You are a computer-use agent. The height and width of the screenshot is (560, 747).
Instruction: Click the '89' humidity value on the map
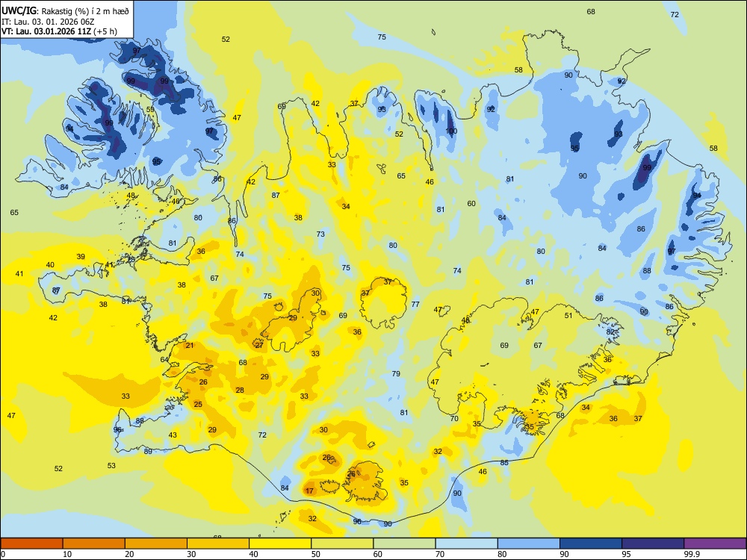pyautogui.click(x=148, y=451)
